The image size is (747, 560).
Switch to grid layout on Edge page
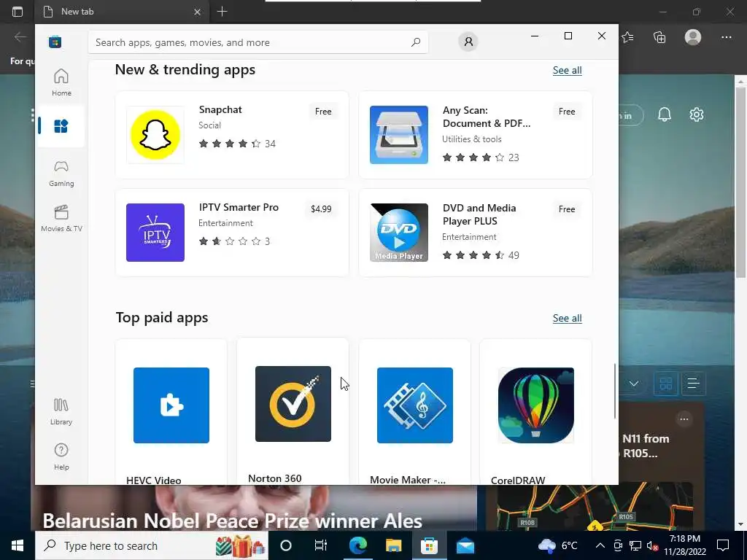point(665,384)
